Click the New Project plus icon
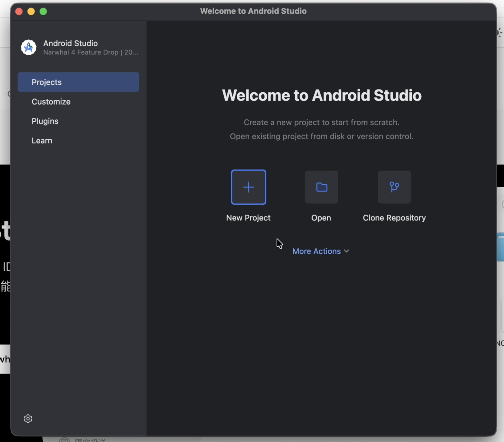The image size is (504, 442). 249,187
